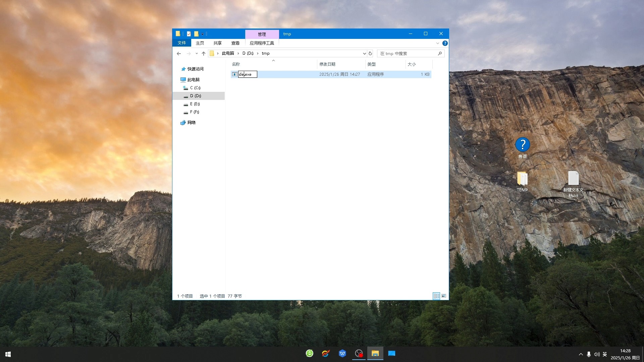Open the 文件 menu
This screenshot has width=644, height=362.
tap(181, 43)
